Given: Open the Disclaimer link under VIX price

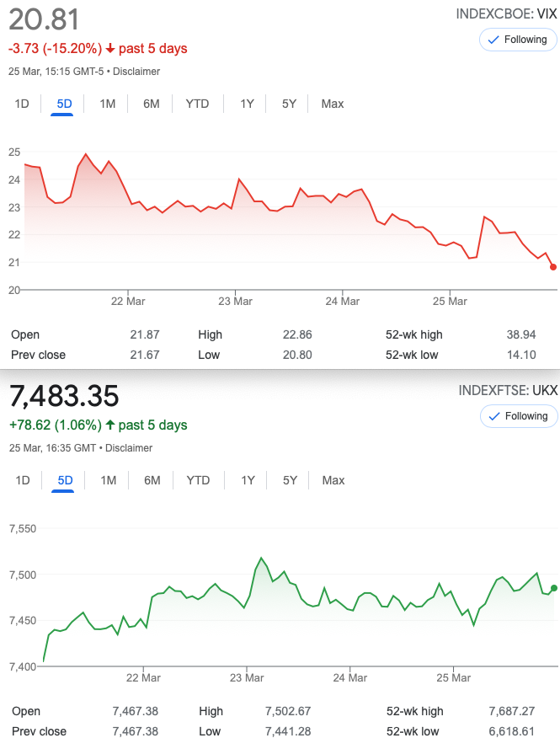Looking at the screenshot, I should (x=136, y=72).
